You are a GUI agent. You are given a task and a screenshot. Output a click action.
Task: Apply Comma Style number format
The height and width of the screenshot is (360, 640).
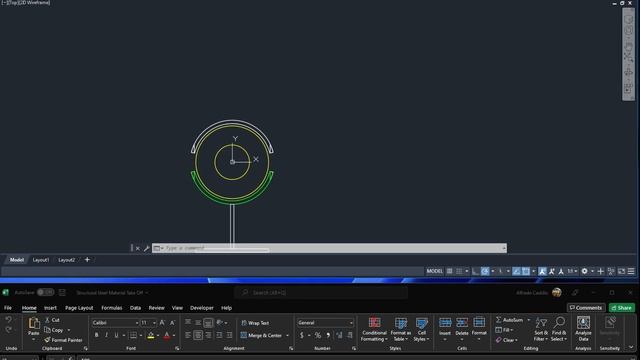point(328,336)
